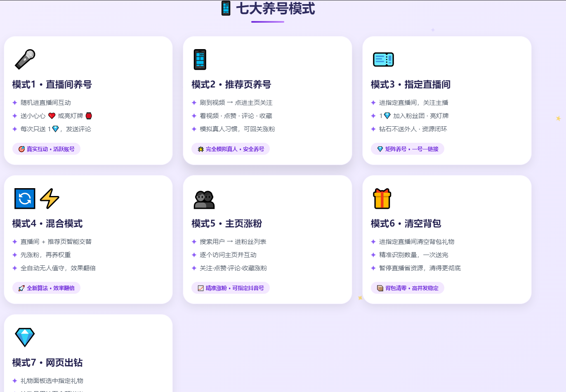Click the rocket icon in 全新算法 badge
The image size is (566, 392).
coord(21,288)
